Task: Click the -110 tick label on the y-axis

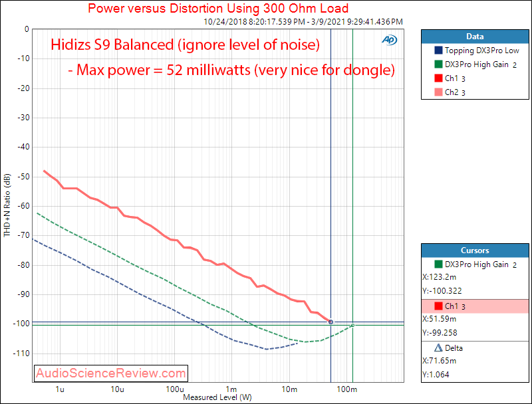Action: (21, 353)
